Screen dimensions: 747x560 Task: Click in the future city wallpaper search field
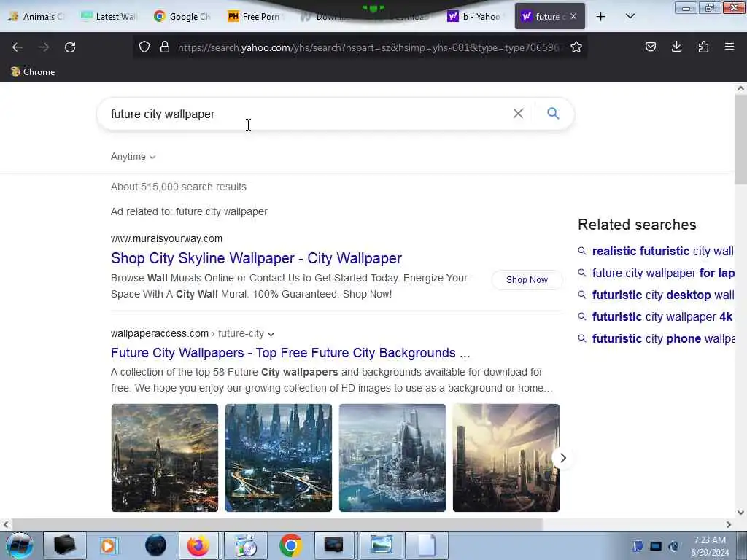click(x=305, y=114)
